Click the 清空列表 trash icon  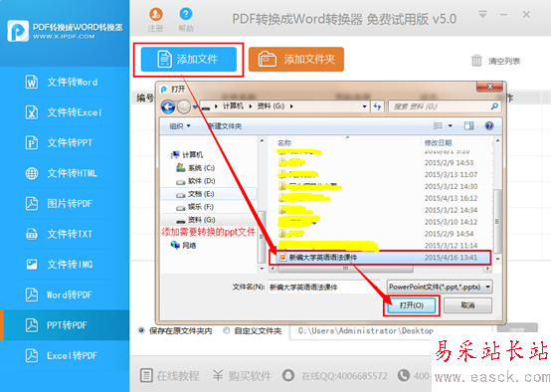pyautogui.click(x=476, y=61)
